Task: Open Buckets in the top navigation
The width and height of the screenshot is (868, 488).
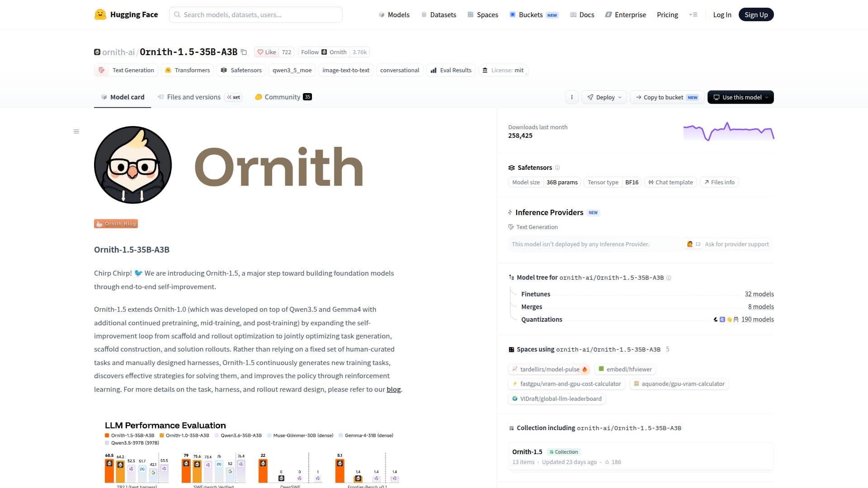Action: 534,14
